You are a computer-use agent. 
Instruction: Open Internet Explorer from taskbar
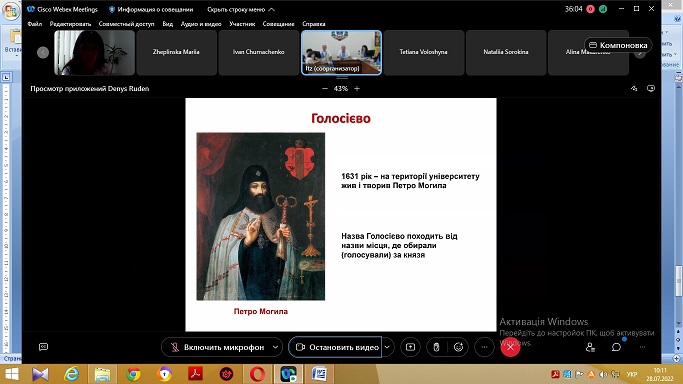point(71,374)
